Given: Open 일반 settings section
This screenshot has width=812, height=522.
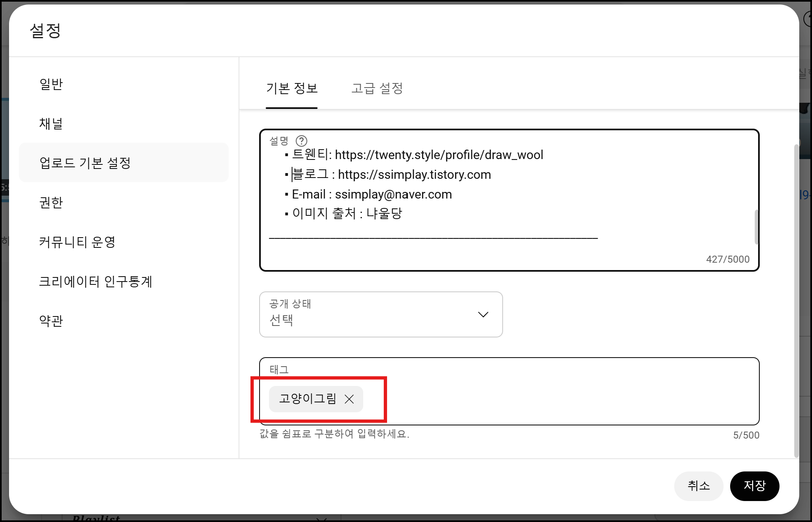Looking at the screenshot, I should point(51,84).
